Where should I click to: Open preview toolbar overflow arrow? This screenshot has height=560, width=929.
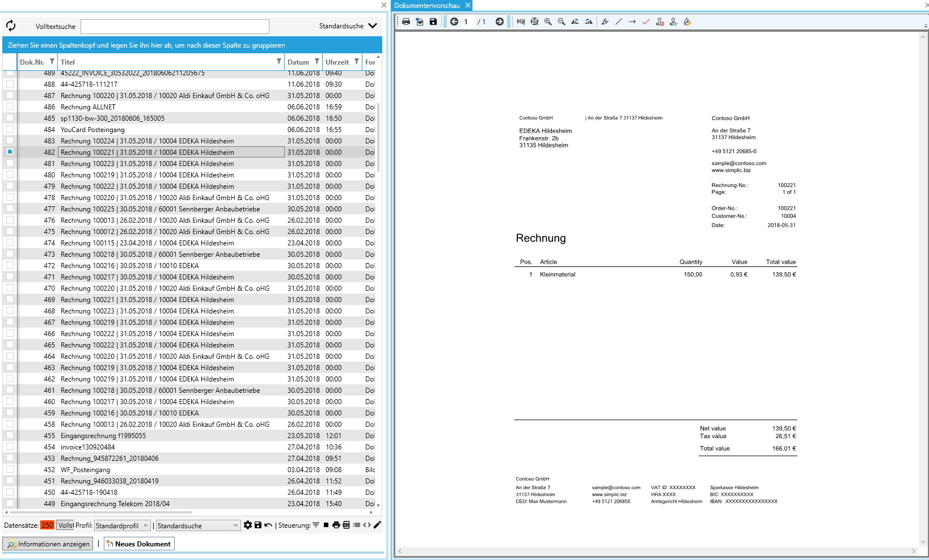926,26
